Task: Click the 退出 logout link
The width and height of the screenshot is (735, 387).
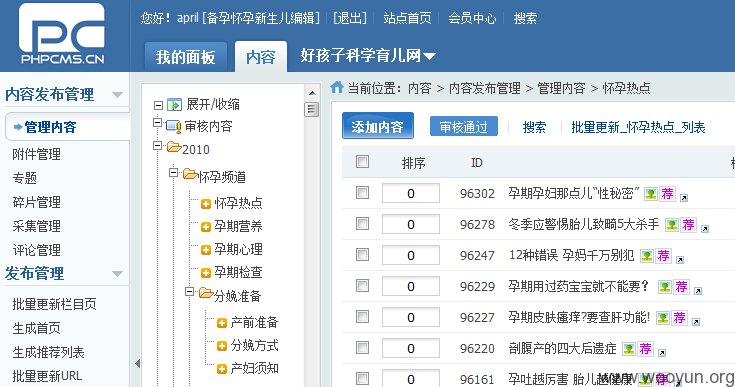Action: point(350,18)
